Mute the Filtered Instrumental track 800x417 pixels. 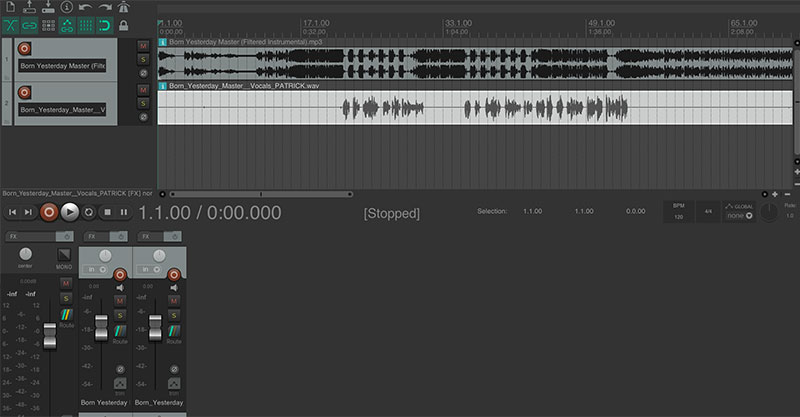point(143,46)
